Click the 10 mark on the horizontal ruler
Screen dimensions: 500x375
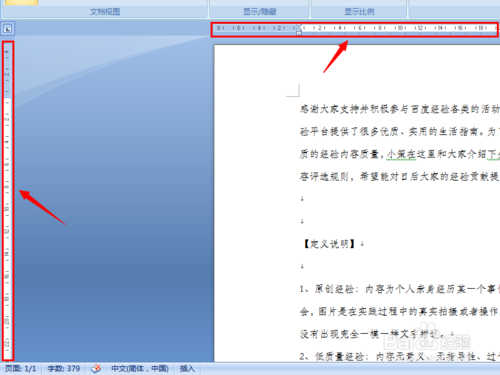click(x=400, y=28)
